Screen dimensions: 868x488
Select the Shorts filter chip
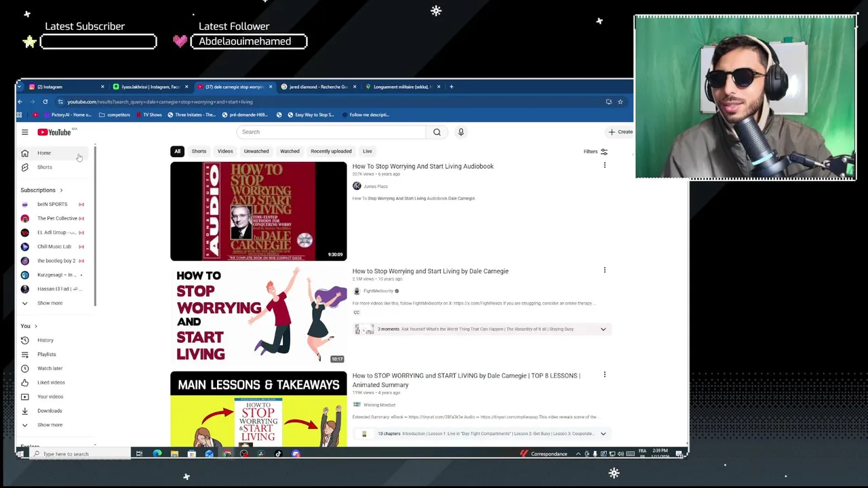[199, 151]
